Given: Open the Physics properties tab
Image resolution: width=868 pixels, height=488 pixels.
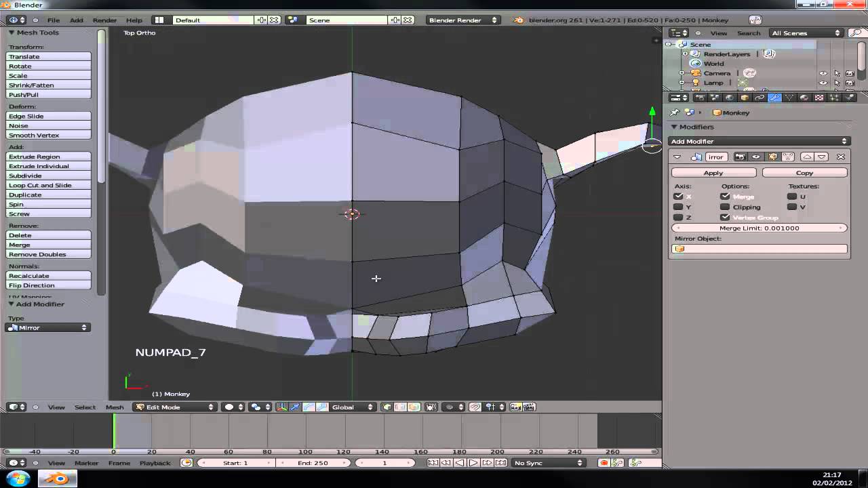Looking at the screenshot, I should 849,98.
